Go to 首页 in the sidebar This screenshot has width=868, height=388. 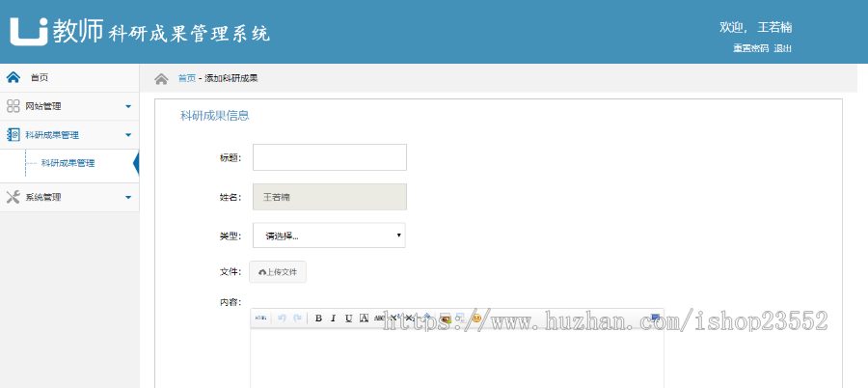(x=40, y=78)
